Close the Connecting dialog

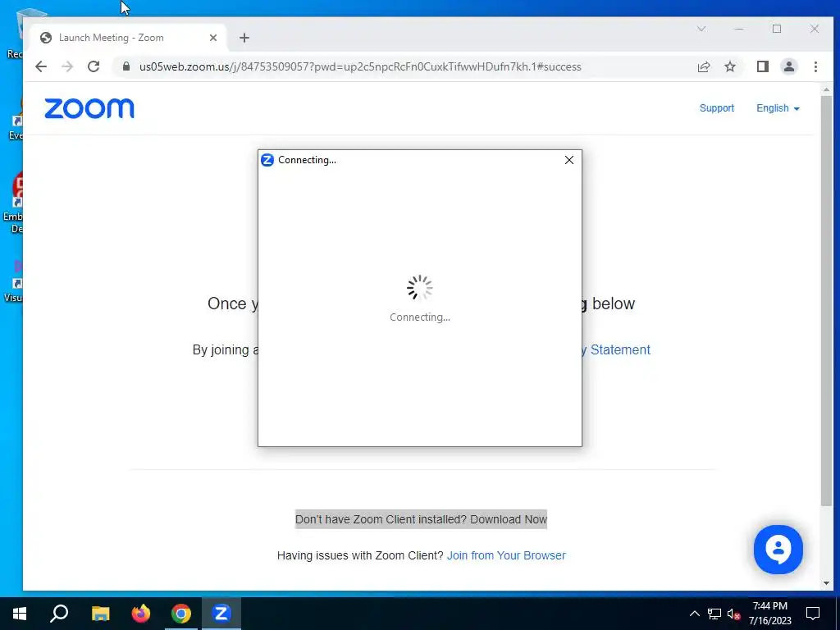point(569,160)
